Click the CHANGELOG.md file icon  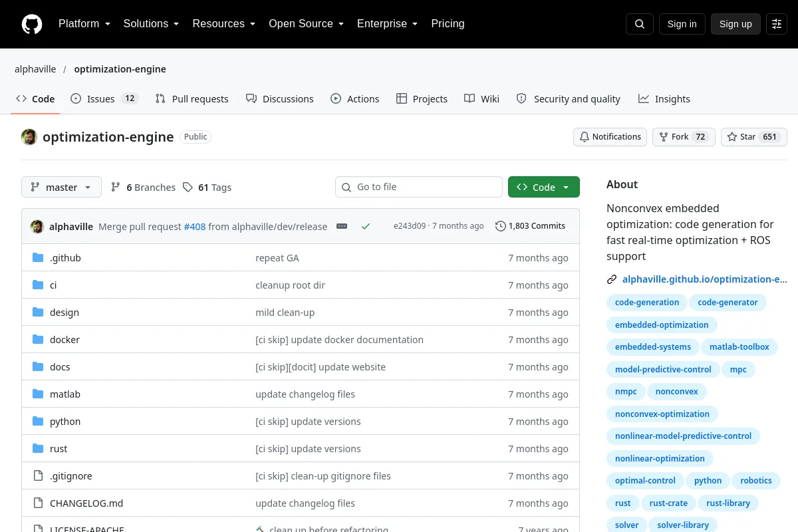38,503
